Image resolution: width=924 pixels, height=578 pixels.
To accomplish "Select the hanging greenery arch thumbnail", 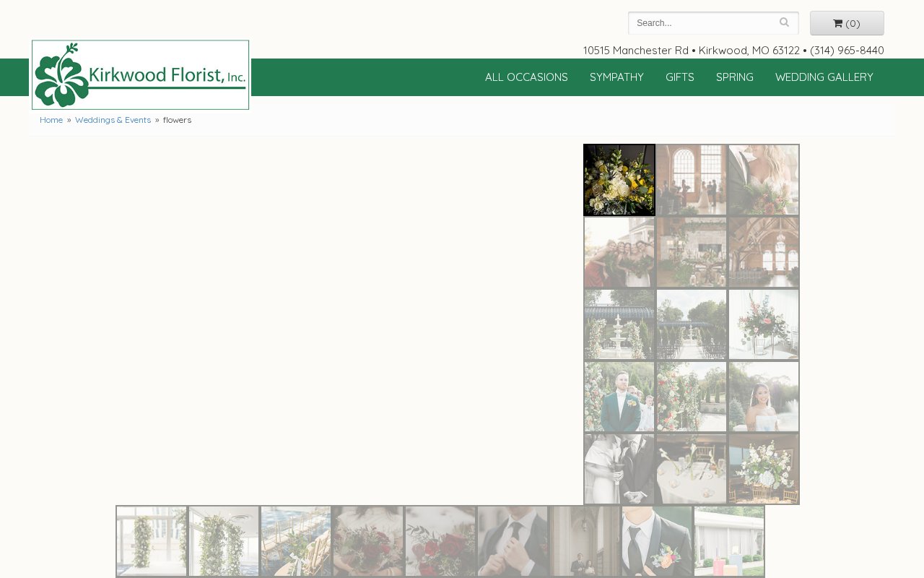I will (x=224, y=541).
